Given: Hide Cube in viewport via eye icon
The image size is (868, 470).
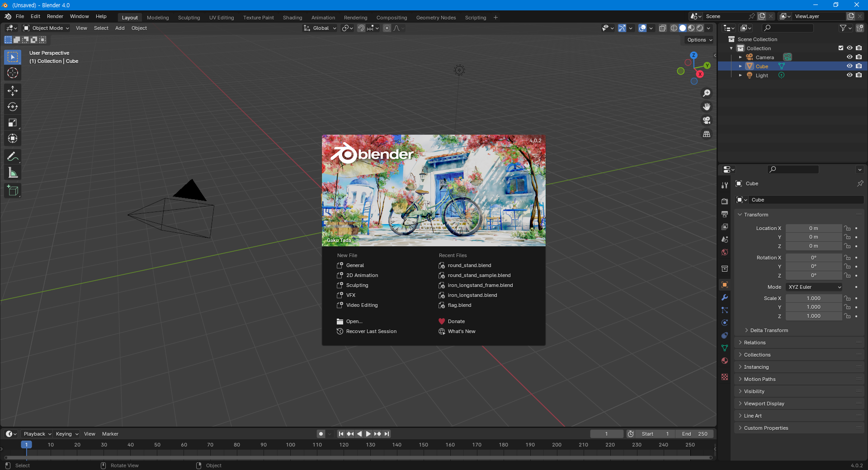Looking at the screenshot, I should (x=849, y=66).
